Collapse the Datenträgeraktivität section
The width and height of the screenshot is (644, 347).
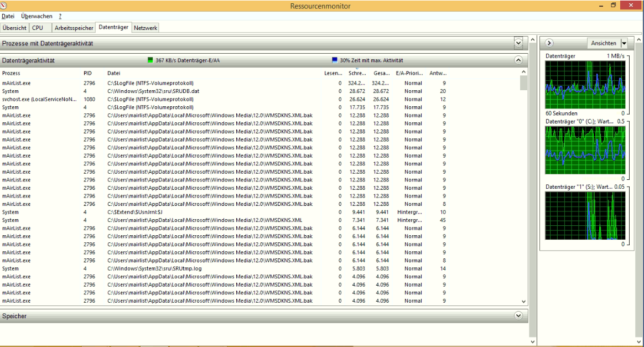pos(518,60)
